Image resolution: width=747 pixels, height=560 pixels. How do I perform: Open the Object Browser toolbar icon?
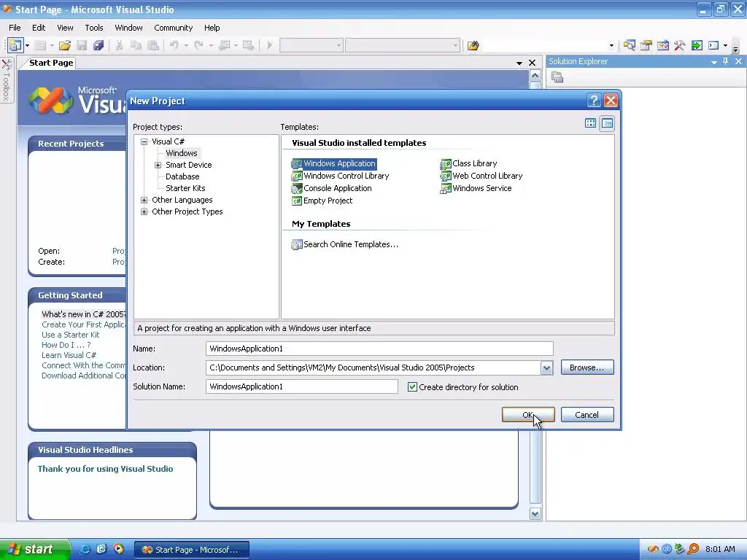point(662,45)
